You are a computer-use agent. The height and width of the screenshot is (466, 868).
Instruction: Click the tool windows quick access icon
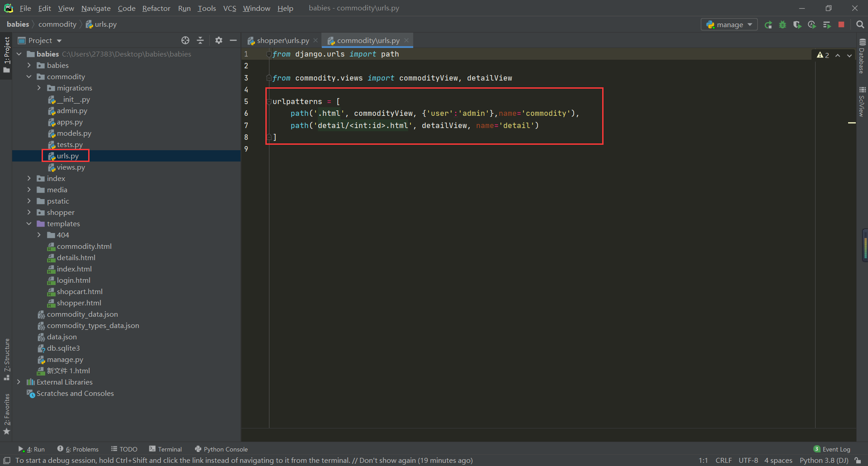coord(7,461)
